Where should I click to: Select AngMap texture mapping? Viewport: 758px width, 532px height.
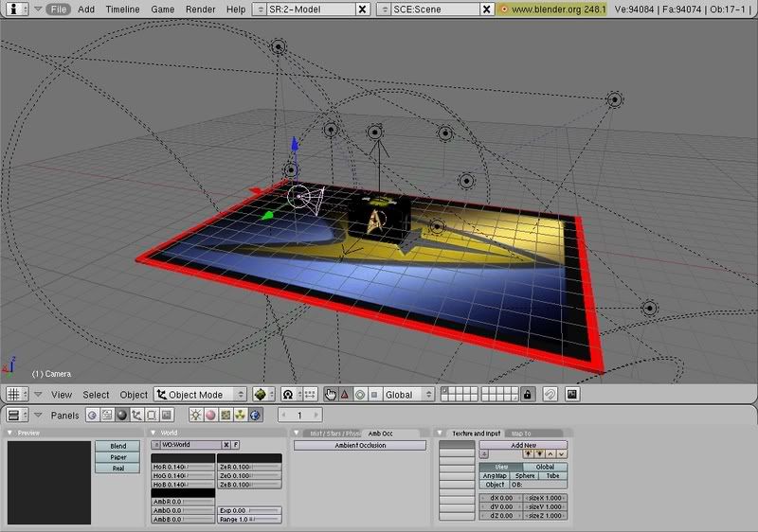[x=495, y=475]
